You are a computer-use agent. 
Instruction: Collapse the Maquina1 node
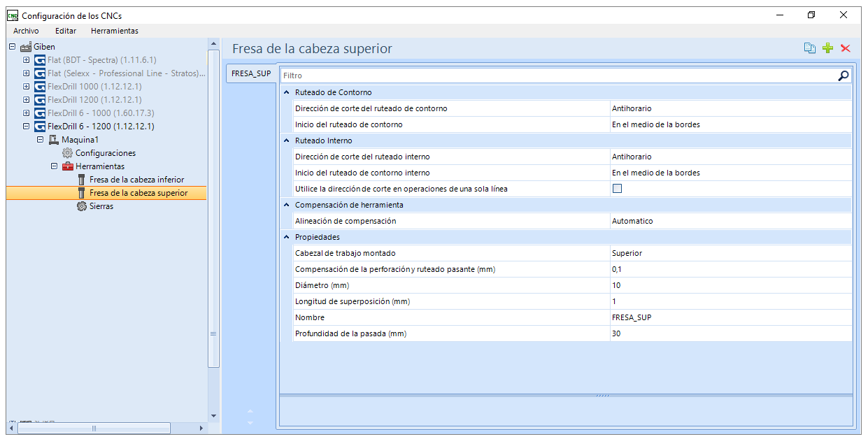click(x=40, y=140)
